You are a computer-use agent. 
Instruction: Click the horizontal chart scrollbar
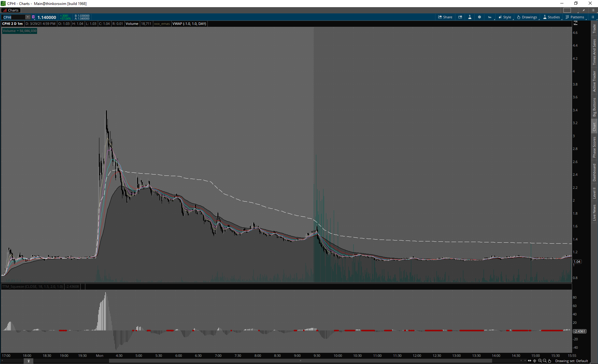(x=300, y=361)
